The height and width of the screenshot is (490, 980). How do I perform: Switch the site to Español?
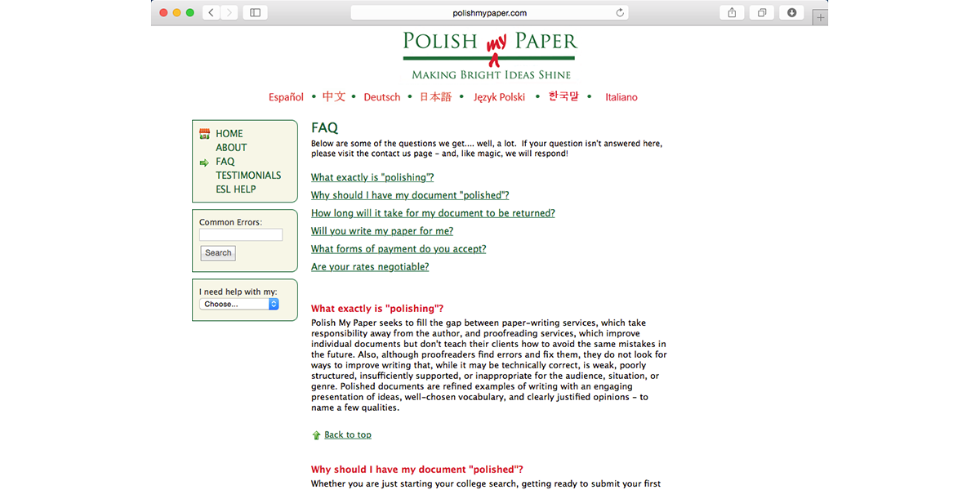coord(286,97)
